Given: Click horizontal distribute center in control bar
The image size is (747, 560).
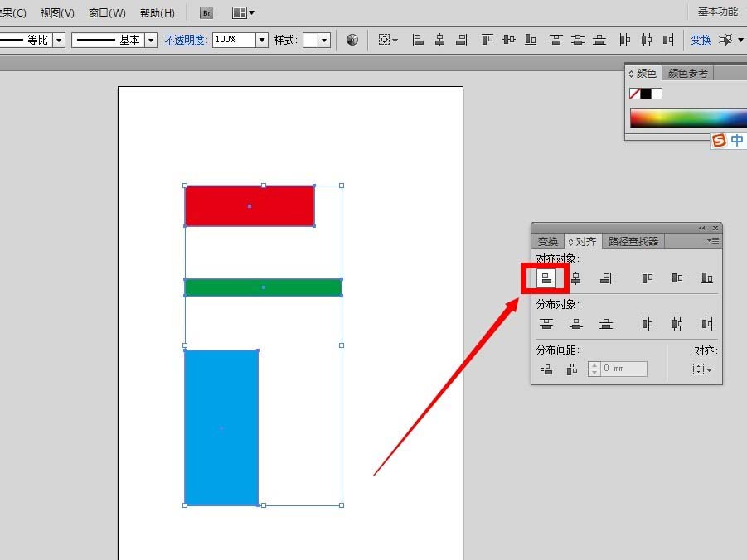Looking at the screenshot, I should 647,40.
